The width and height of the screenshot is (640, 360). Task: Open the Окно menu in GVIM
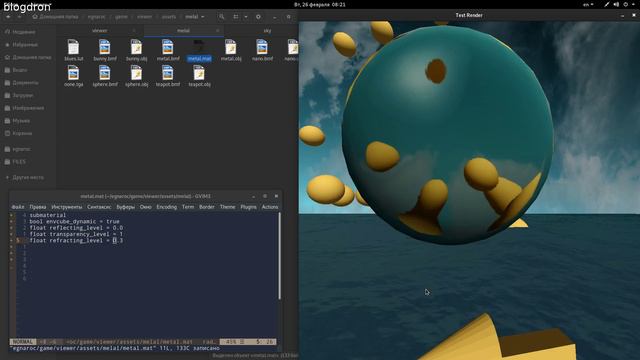(146, 207)
